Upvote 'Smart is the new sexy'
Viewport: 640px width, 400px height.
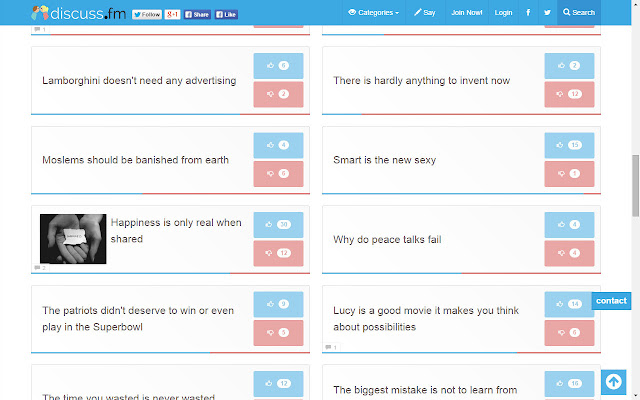[569, 145]
